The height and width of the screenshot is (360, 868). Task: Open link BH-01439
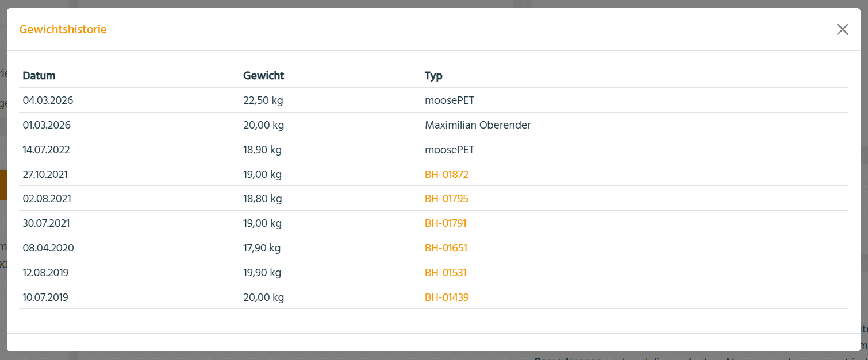point(447,297)
